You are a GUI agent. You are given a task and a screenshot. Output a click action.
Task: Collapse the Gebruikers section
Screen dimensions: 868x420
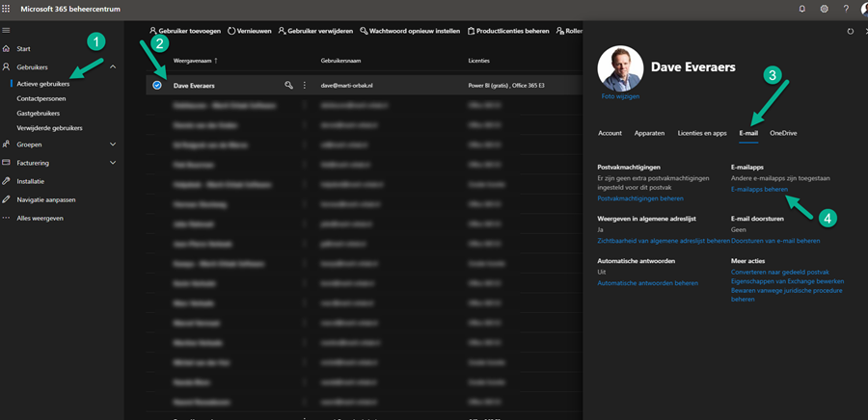[113, 66]
